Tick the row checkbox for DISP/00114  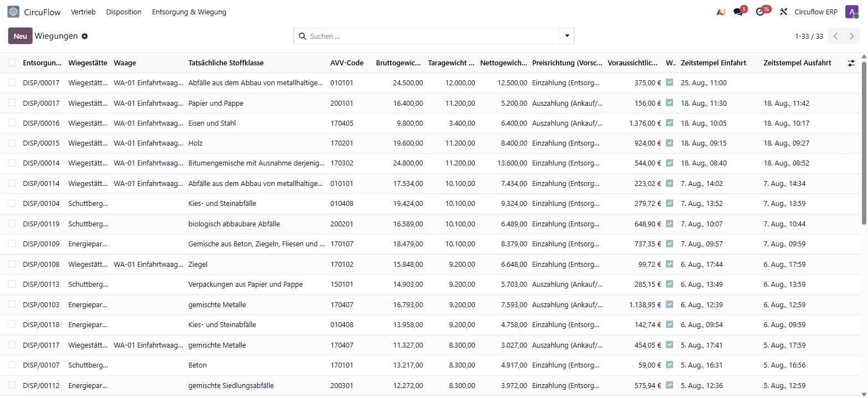click(x=12, y=183)
